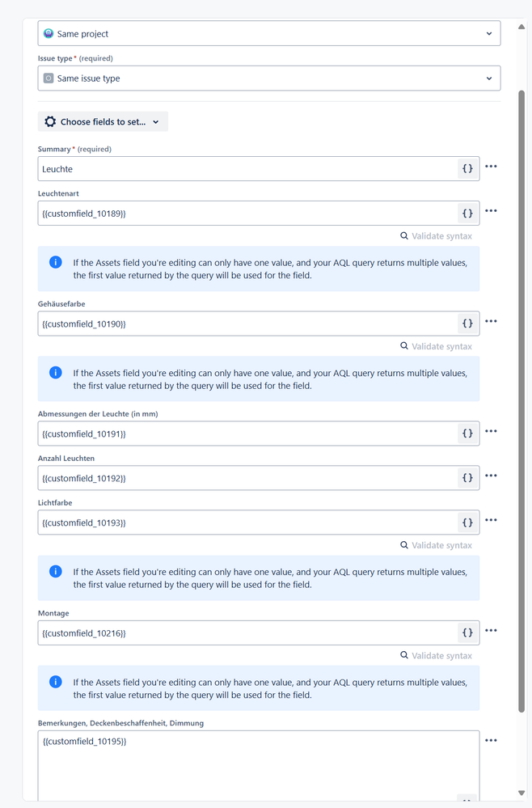Expand the Same issue type dropdown
The height and width of the screenshot is (808, 532).
pyautogui.click(x=488, y=78)
